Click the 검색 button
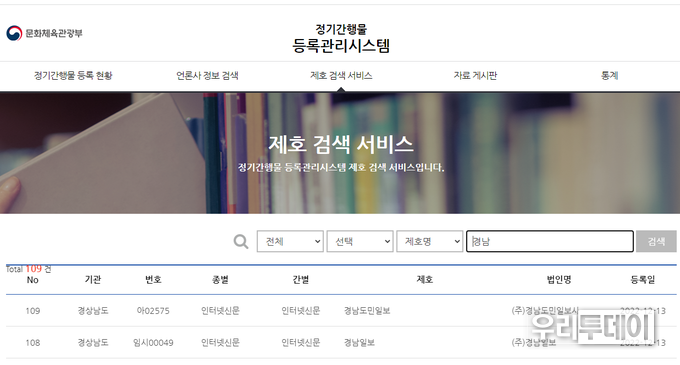 pos(656,241)
